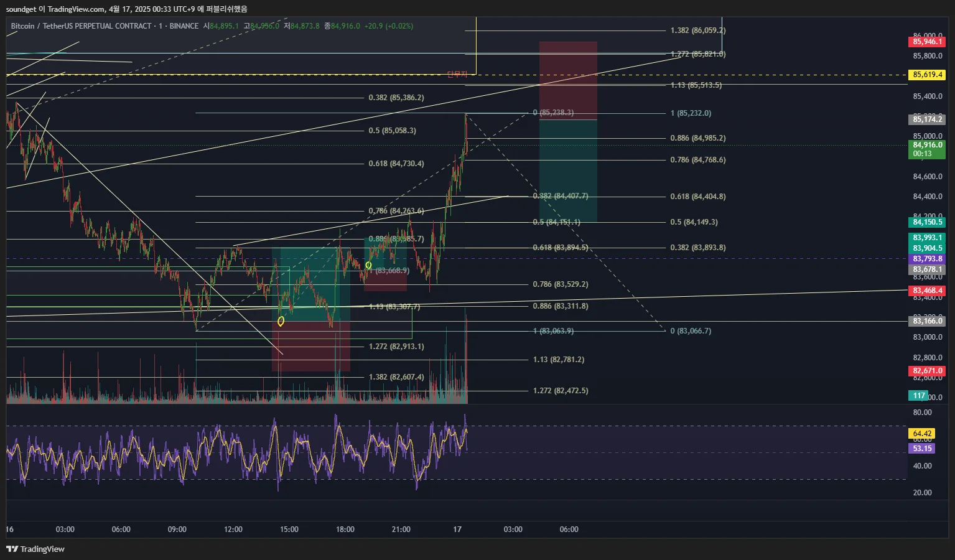Click the yellow 85,619.4 price axis label
The height and width of the screenshot is (560, 955).
(x=926, y=75)
